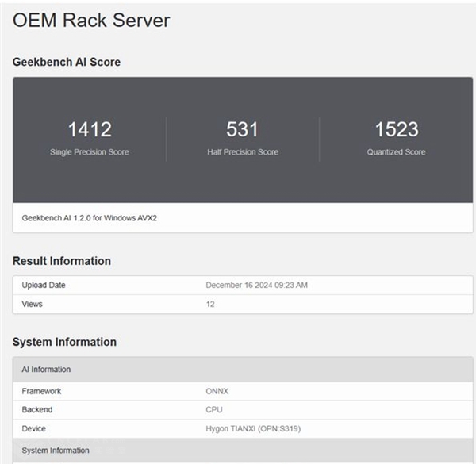
Task: Select the December 16 2024 09:23 AM value
Action: [x=256, y=286]
